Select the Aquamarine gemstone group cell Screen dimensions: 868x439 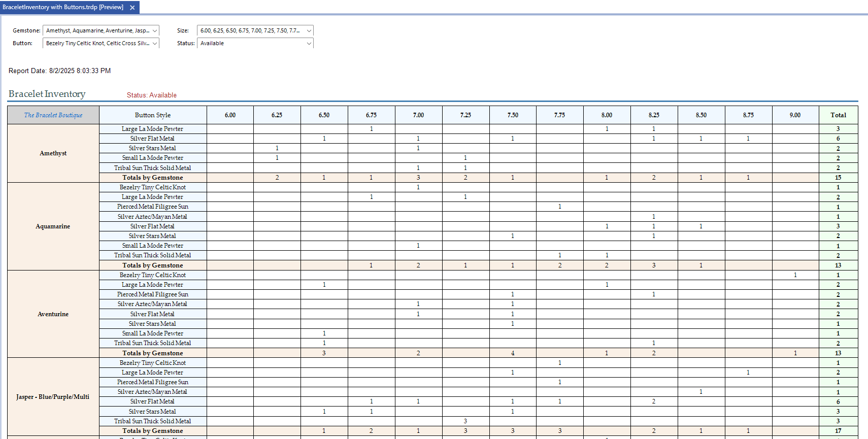(x=53, y=226)
